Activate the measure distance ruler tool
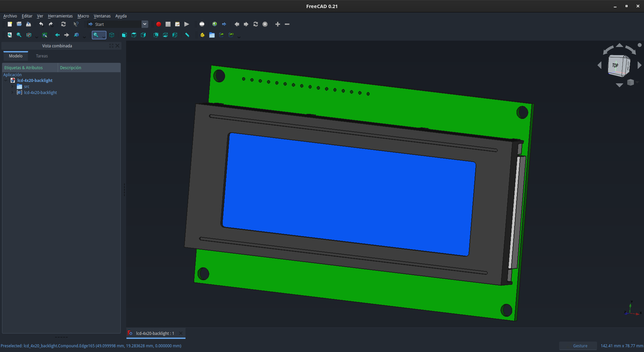644x352 pixels. (x=187, y=35)
